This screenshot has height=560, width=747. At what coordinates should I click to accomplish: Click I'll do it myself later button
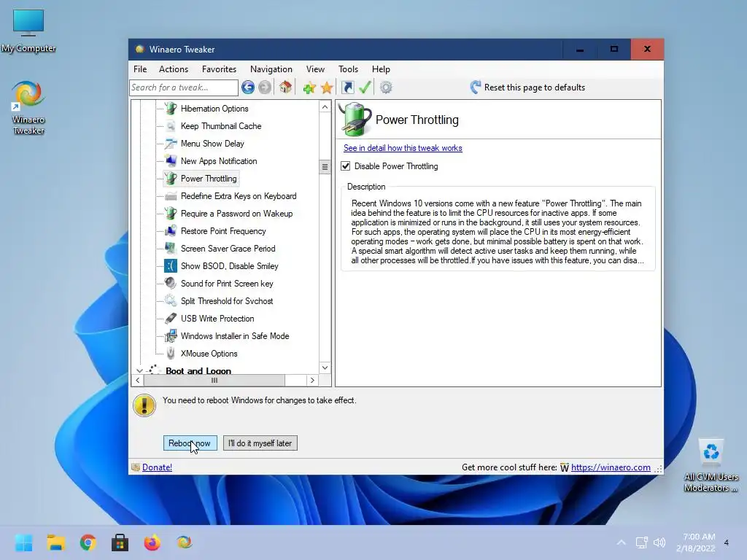pyautogui.click(x=260, y=443)
